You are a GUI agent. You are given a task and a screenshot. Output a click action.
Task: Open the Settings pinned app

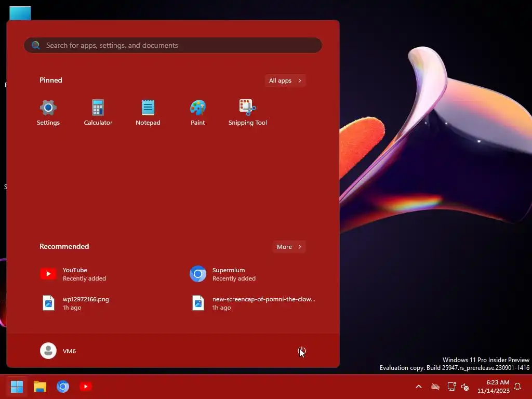[48, 113]
